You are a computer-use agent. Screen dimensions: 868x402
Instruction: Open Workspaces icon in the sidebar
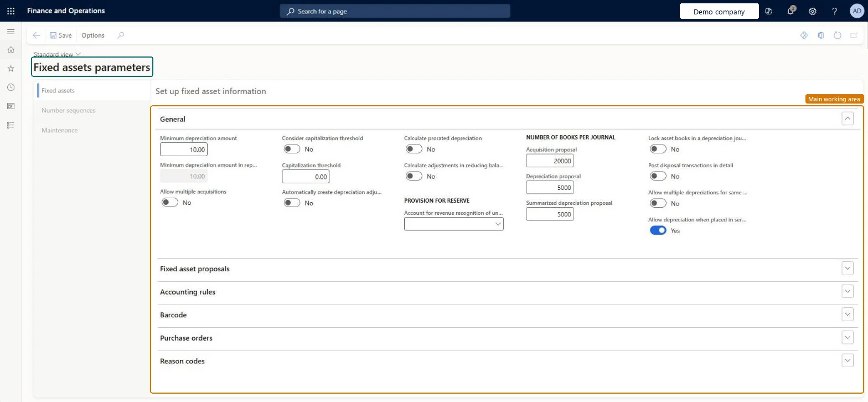(x=11, y=106)
